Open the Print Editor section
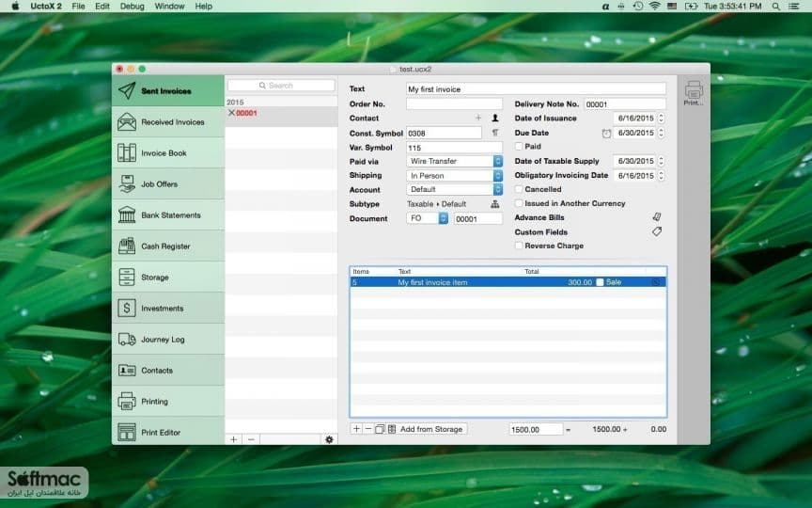The height and width of the screenshot is (508, 812). [168, 432]
